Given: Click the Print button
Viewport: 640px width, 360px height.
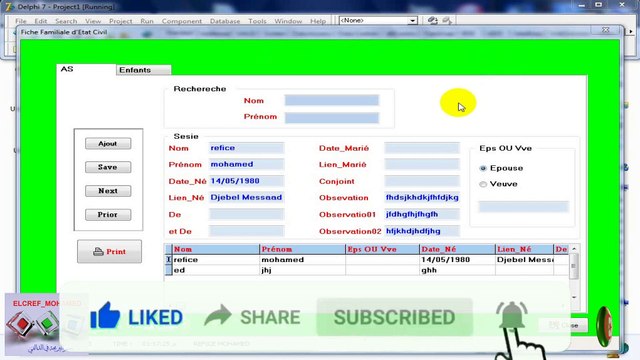Looking at the screenshot, I should [x=109, y=251].
